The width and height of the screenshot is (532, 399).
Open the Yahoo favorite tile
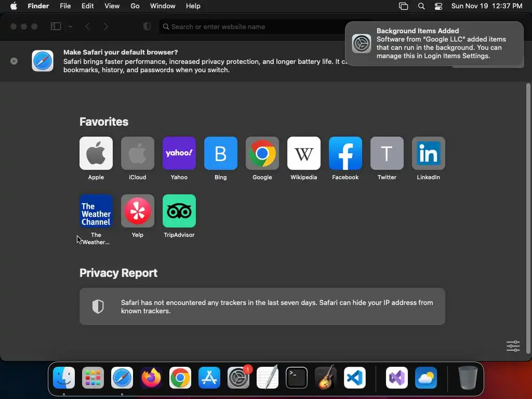(x=179, y=153)
